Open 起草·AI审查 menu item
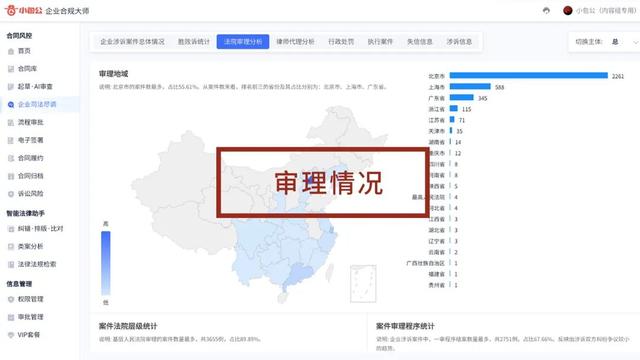Screen dimensions: 640x360 click(35, 87)
